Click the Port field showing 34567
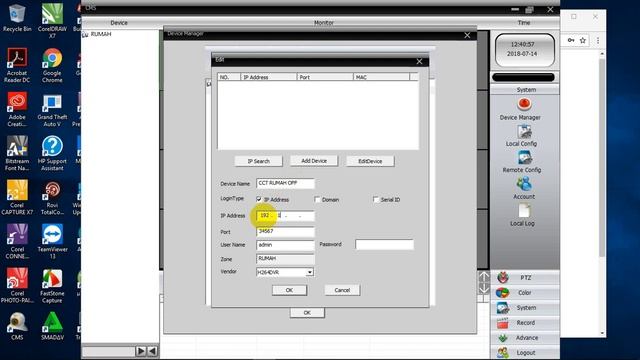This screenshot has height=360, width=640. coord(285,231)
